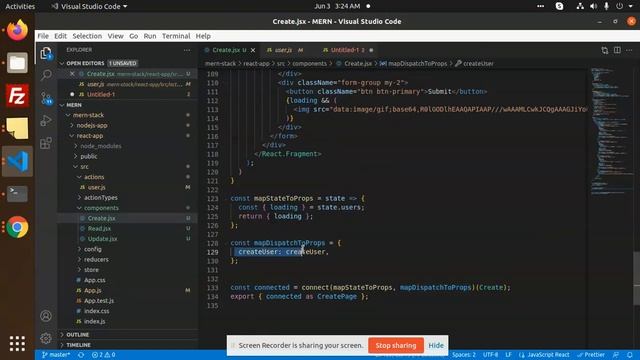The image size is (640, 360).
Task: Click Hide in screen sharing bar
Action: click(x=436, y=345)
